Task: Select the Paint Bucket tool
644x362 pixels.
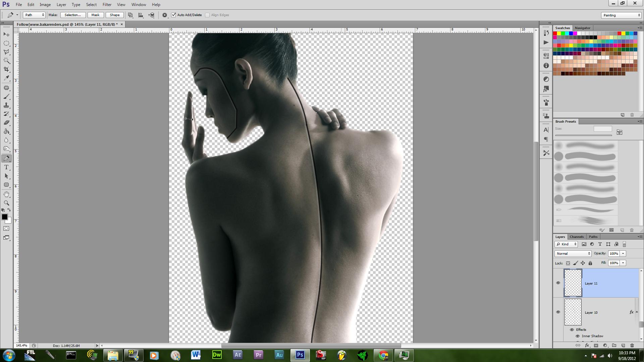Action: [6, 131]
